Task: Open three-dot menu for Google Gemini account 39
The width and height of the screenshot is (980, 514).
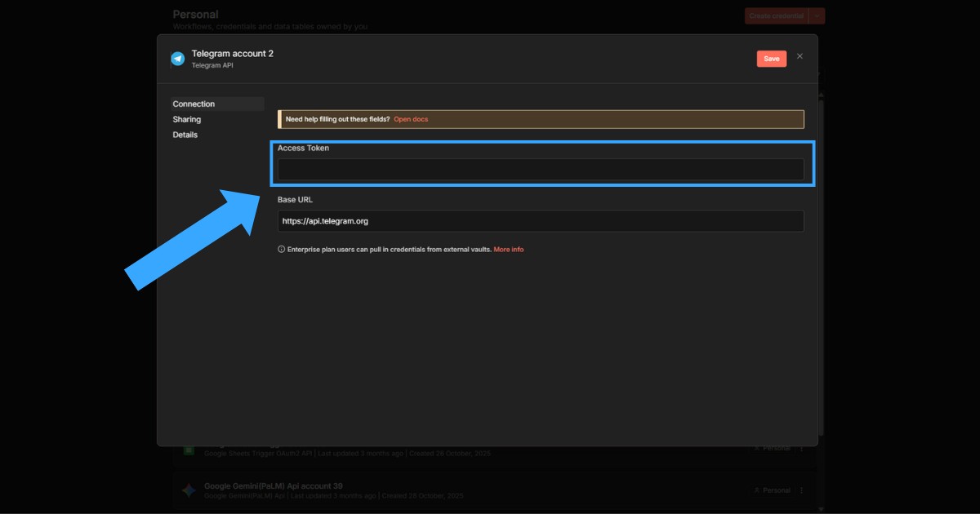Action: pos(801,490)
